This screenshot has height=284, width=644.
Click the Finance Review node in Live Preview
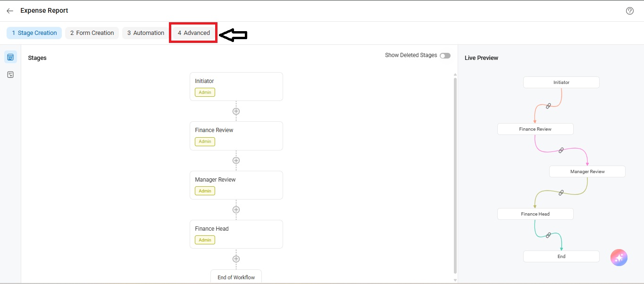(x=535, y=129)
